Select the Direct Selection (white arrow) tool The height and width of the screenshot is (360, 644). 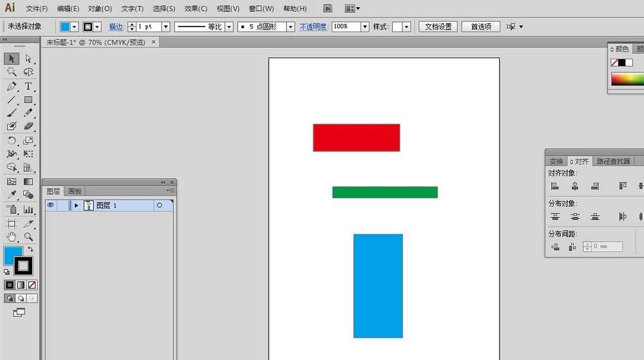pos(28,59)
